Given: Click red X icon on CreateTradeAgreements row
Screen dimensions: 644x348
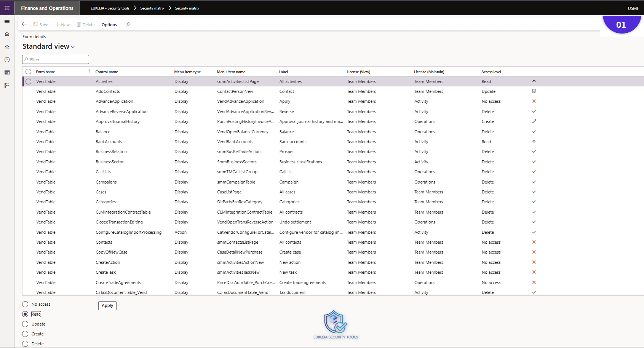Looking at the screenshot, I should click(534, 283).
